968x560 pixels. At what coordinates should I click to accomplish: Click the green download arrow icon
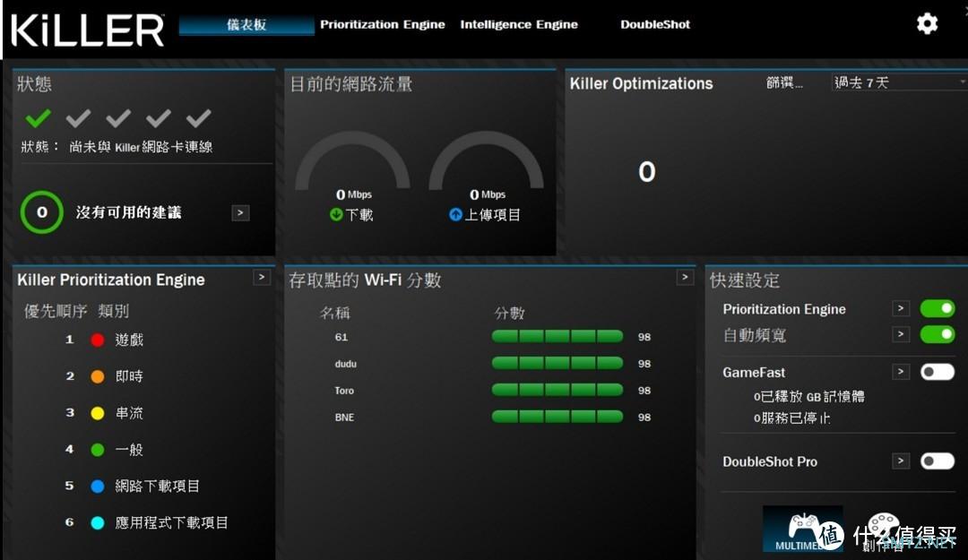(x=336, y=214)
